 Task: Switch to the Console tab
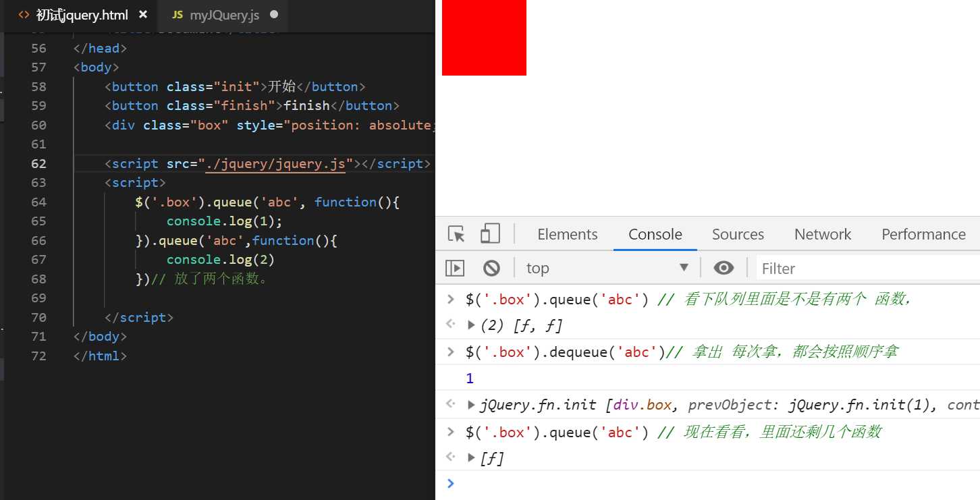[x=655, y=234]
